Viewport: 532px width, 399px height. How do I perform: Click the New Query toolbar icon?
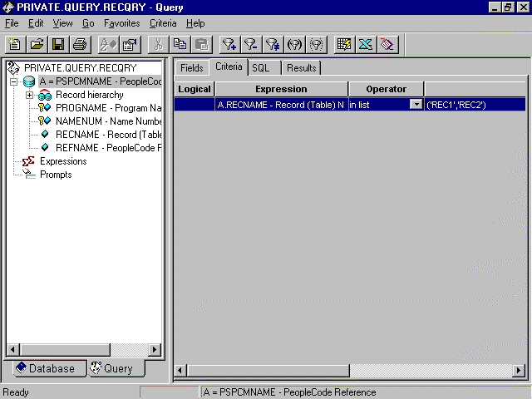point(15,44)
